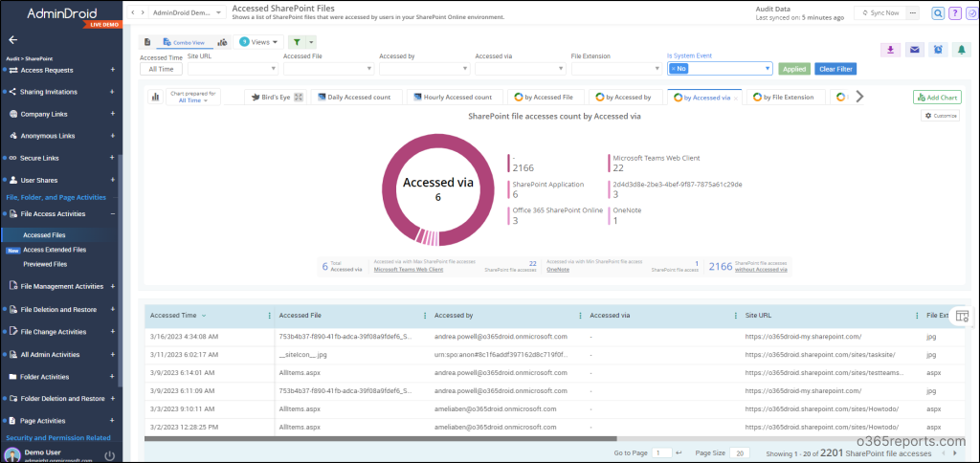This screenshot has height=463, width=980.
Task: Open the Accessed via column options menu
Action: (x=736, y=316)
